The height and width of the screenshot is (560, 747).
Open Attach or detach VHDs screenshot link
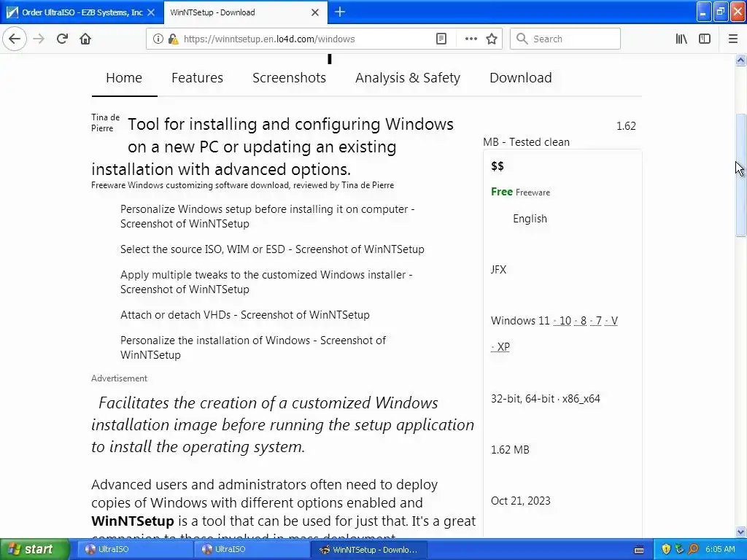pos(245,315)
